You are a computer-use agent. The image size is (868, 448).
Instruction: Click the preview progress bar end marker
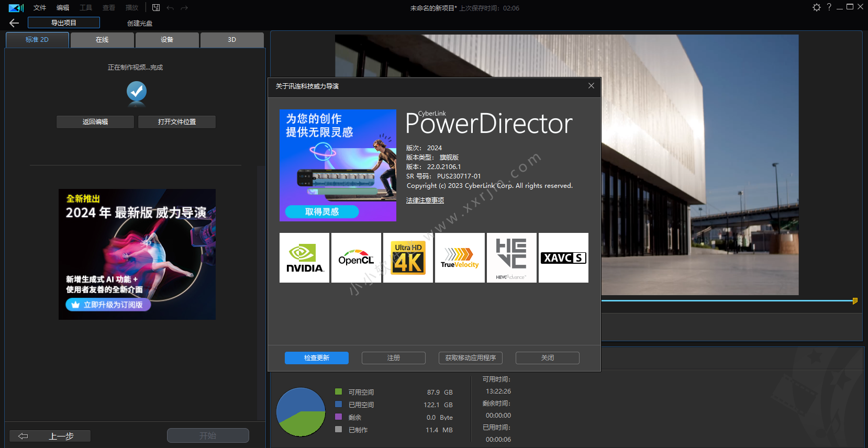(855, 301)
